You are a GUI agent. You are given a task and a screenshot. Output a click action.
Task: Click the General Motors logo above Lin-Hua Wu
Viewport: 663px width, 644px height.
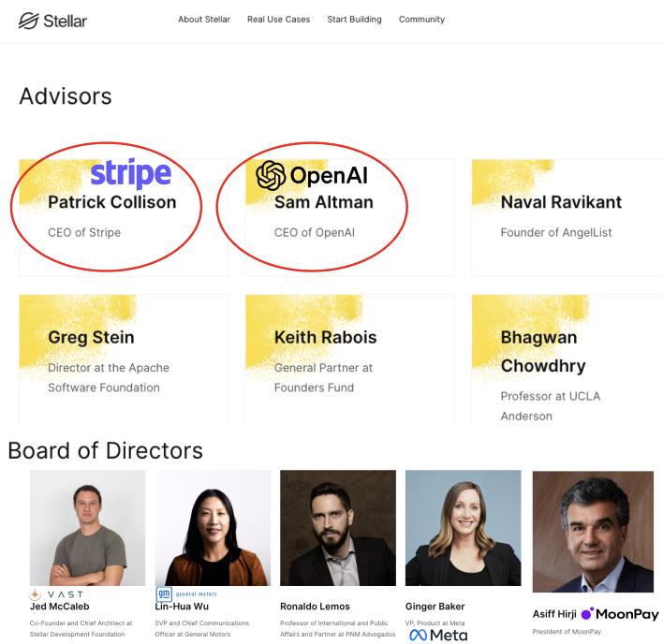tap(186, 593)
